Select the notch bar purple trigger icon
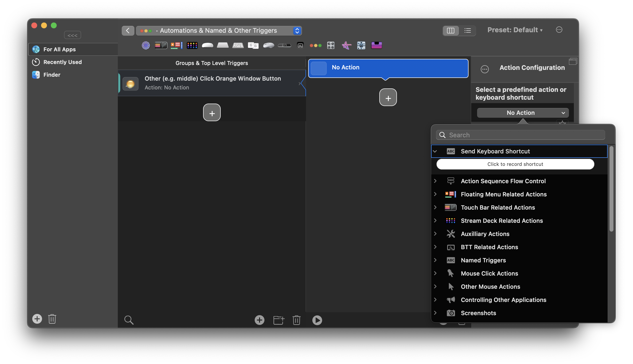Viewport: 633px width, 364px height. (376, 45)
